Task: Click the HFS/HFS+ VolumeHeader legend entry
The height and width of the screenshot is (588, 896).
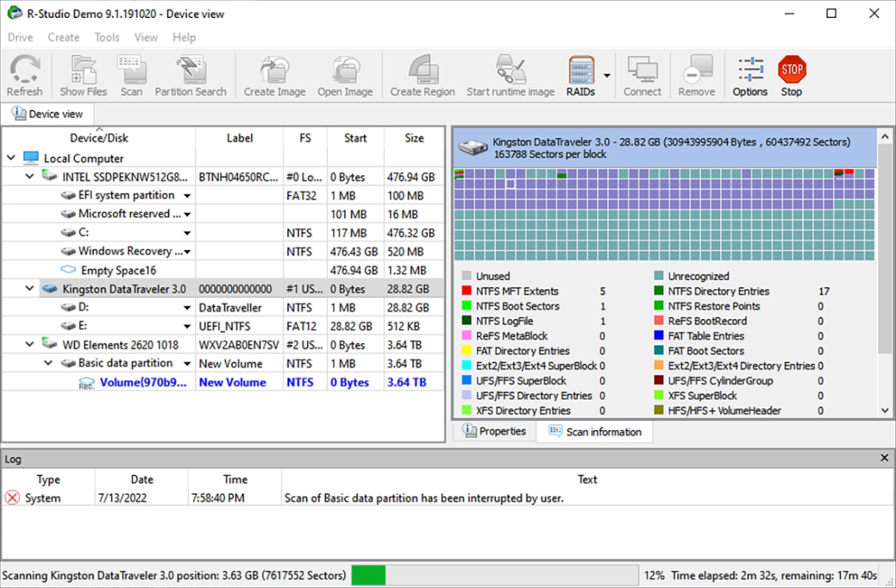Action: coord(725,410)
